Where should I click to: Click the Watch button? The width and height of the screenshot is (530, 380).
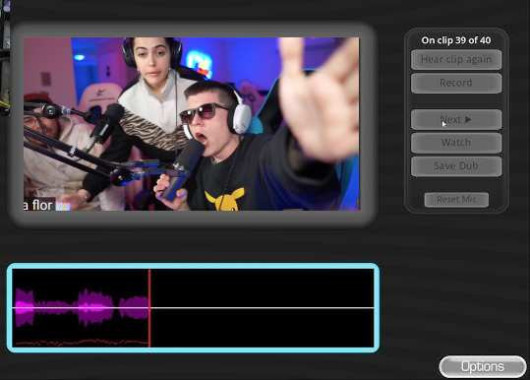pyautogui.click(x=456, y=143)
